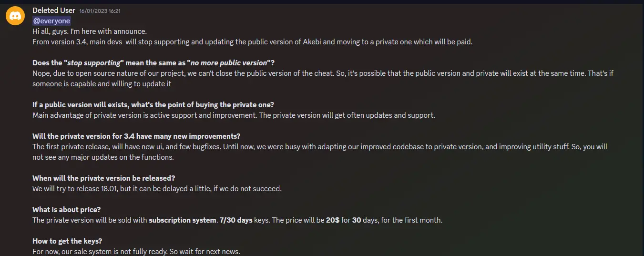The height and width of the screenshot is (256, 644).
Task: Click the "Main advantage of private version" sentence
Action: click(234, 115)
